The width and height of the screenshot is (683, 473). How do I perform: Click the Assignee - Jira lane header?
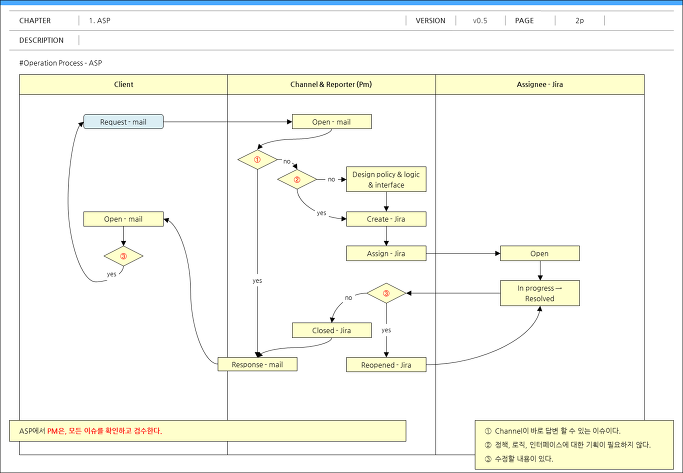540,84
